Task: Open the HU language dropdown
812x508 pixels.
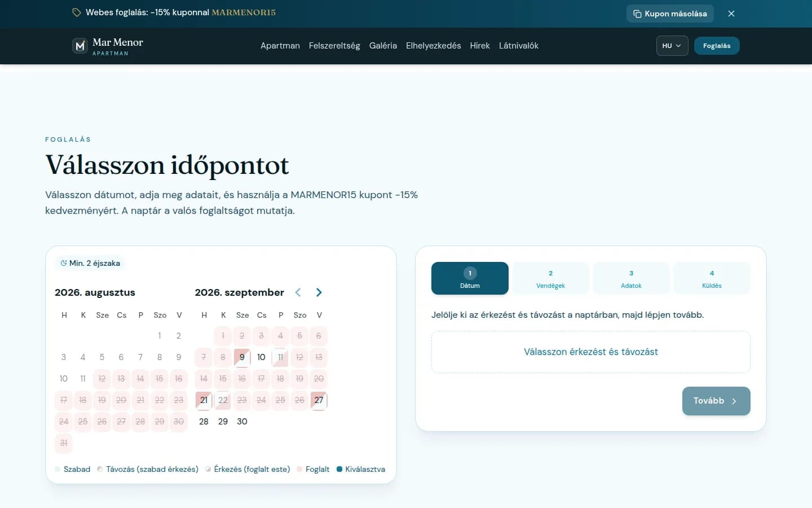Action: pos(672,46)
